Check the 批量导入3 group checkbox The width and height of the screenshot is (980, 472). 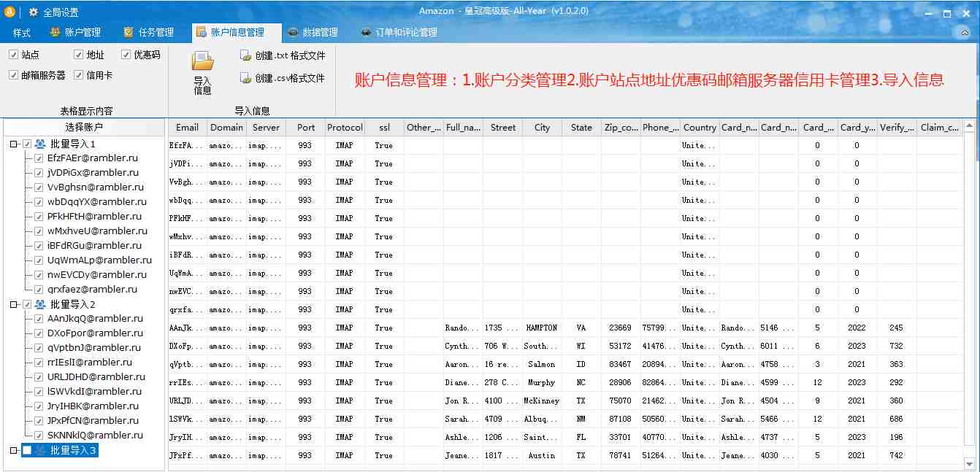point(27,451)
